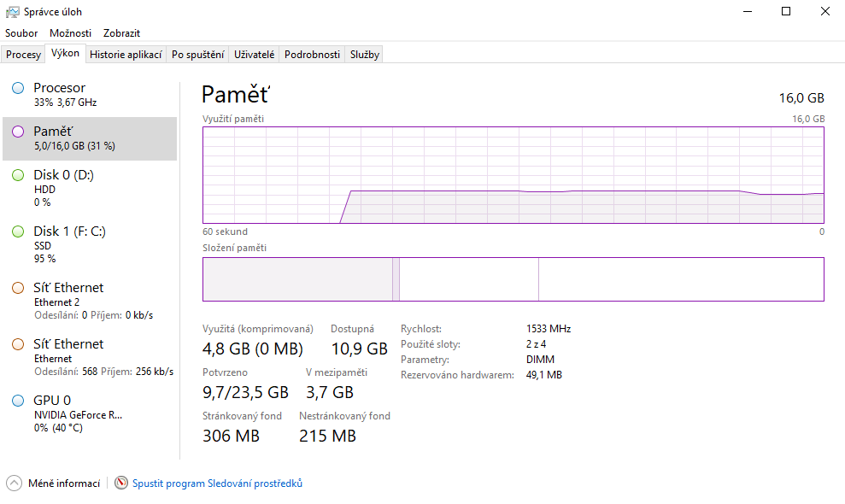
Task: Open the Podrobnosti tab
Action: click(312, 55)
